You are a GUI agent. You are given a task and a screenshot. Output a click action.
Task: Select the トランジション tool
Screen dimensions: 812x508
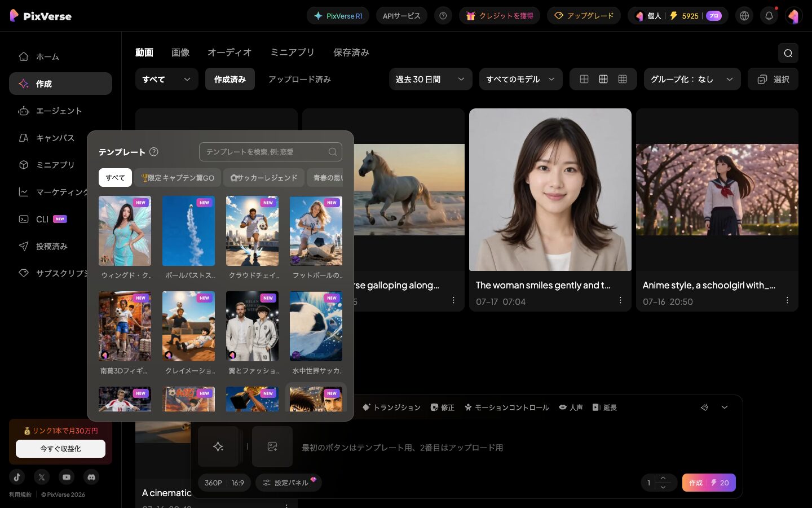click(391, 408)
